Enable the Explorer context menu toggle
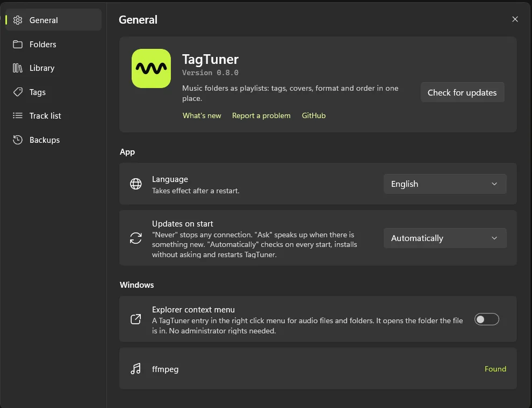Viewport: 532px width, 408px height. 486,319
